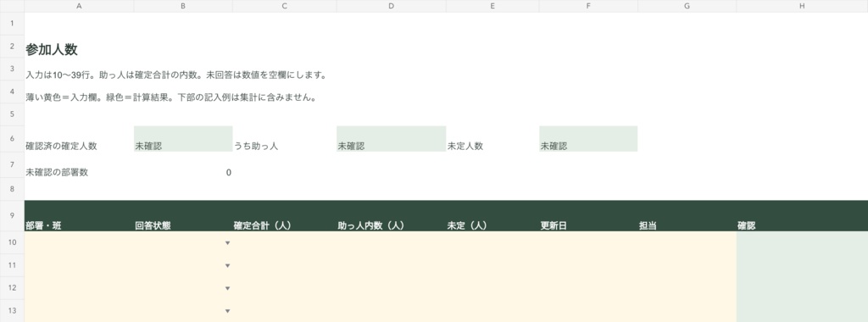Click the 未定人数 label cell
This screenshot has width=868, height=322.
pyautogui.click(x=492, y=139)
